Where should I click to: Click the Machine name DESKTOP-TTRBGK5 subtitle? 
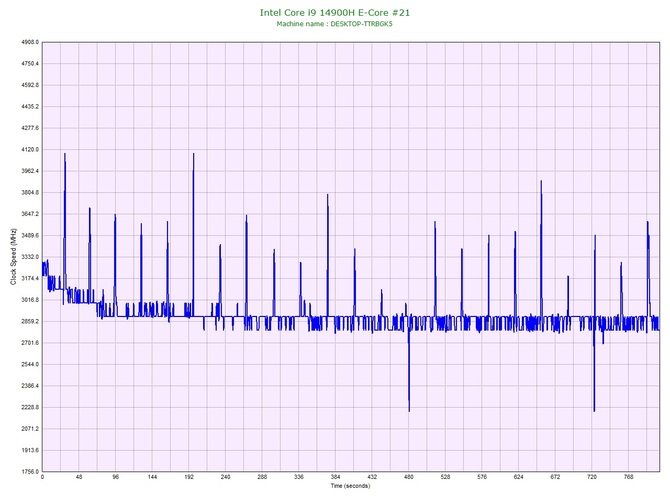pos(334,24)
